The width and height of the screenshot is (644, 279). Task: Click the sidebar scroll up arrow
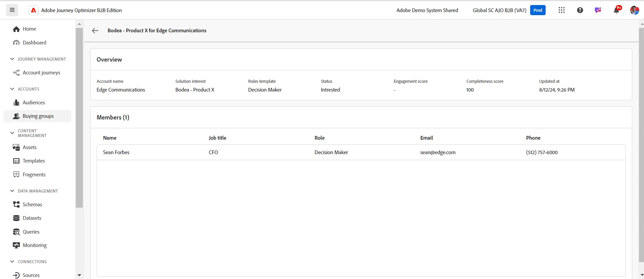tap(79, 24)
